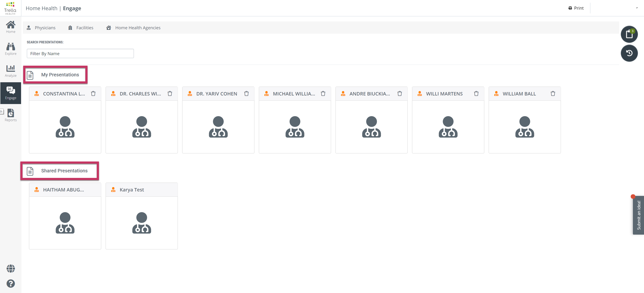644x293 pixels.
Task: Click the Home Health breadcrumb text
Action: point(41,8)
